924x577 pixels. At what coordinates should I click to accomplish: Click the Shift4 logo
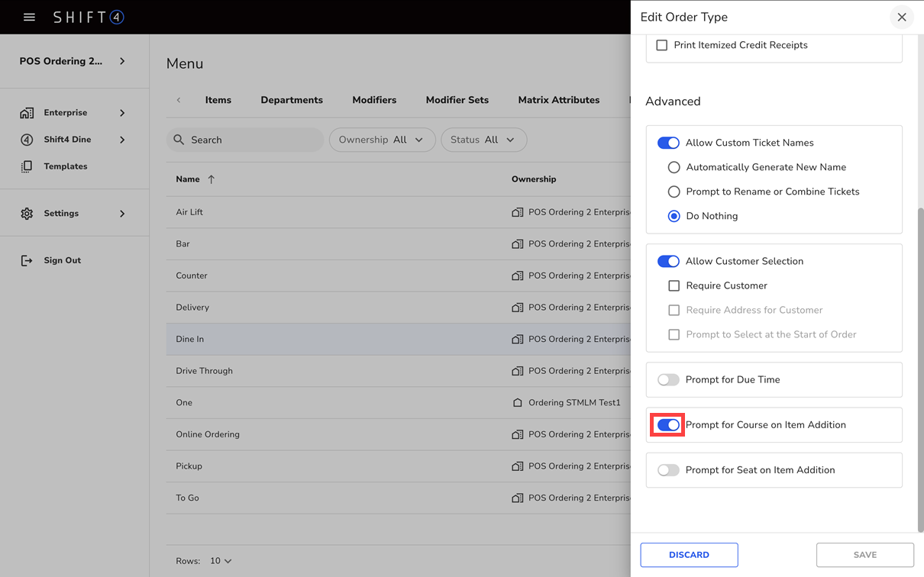tap(89, 17)
